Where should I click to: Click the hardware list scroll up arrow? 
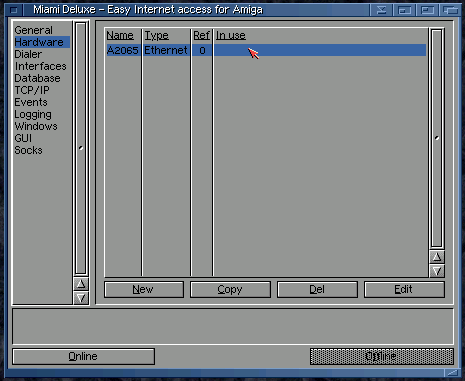click(x=437, y=257)
